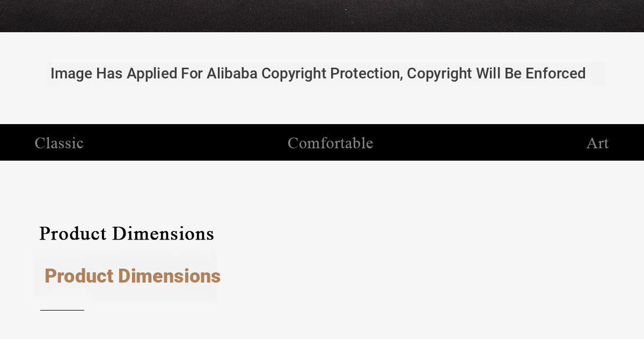Image resolution: width=644 pixels, height=339 pixels.
Task: Choose the "Art" label in black bar
Action: click(597, 143)
